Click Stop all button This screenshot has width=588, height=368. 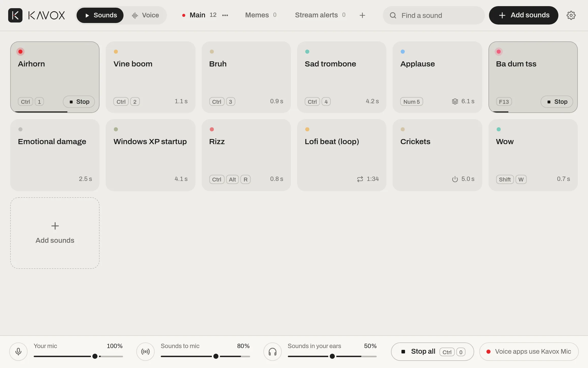point(432,352)
